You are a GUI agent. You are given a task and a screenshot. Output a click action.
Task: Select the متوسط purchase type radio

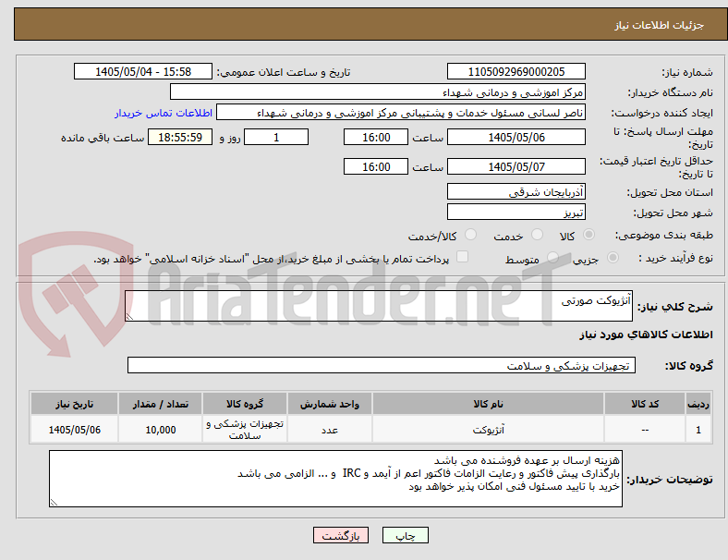tap(552, 258)
